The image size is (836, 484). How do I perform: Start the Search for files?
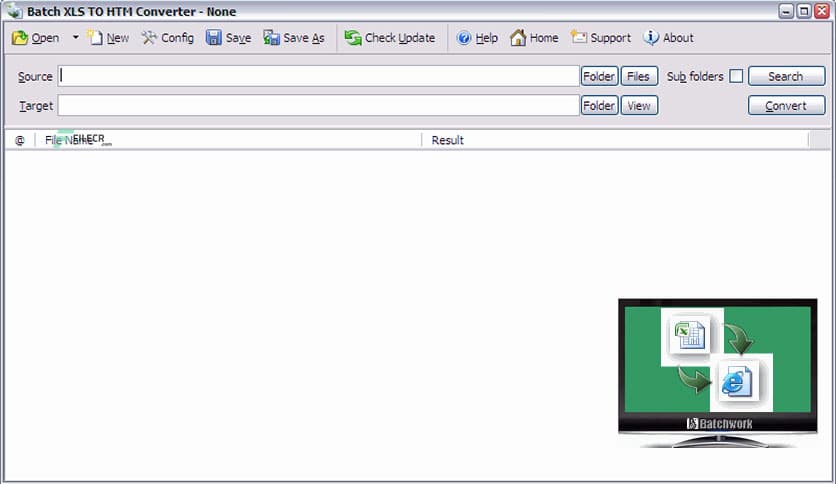pyautogui.click(x=786, y=76)
